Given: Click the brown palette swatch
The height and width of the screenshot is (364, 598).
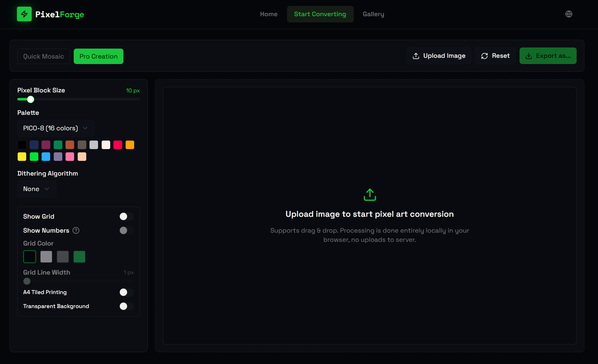Looking at the screenshot, I should 70,145.
